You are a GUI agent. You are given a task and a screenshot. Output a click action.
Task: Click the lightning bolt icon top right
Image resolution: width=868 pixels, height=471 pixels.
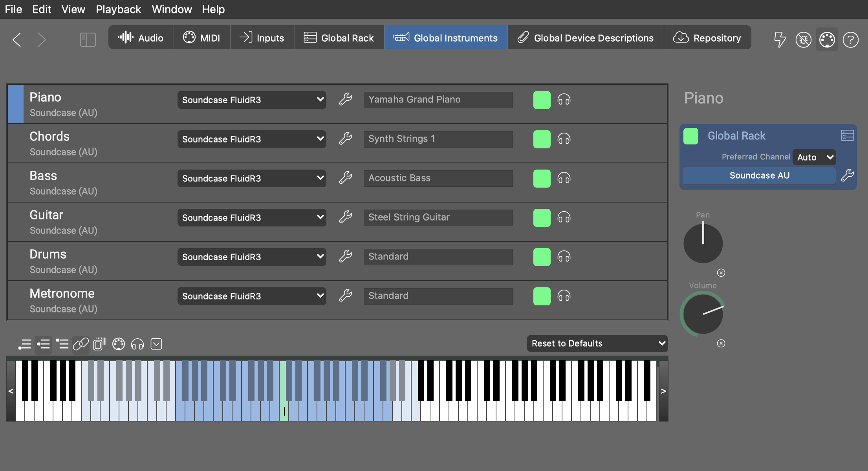pyautogui.click(x=780, y=39)
